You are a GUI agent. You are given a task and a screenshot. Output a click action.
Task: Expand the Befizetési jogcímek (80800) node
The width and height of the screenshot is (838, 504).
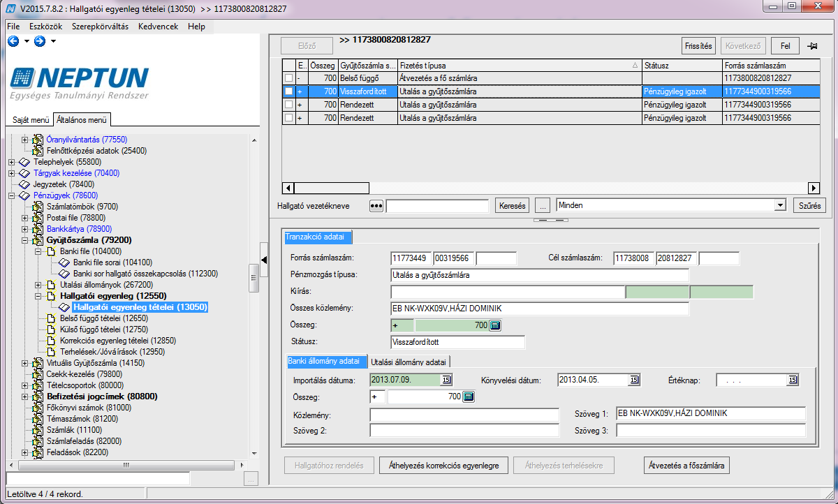(24, 396)
